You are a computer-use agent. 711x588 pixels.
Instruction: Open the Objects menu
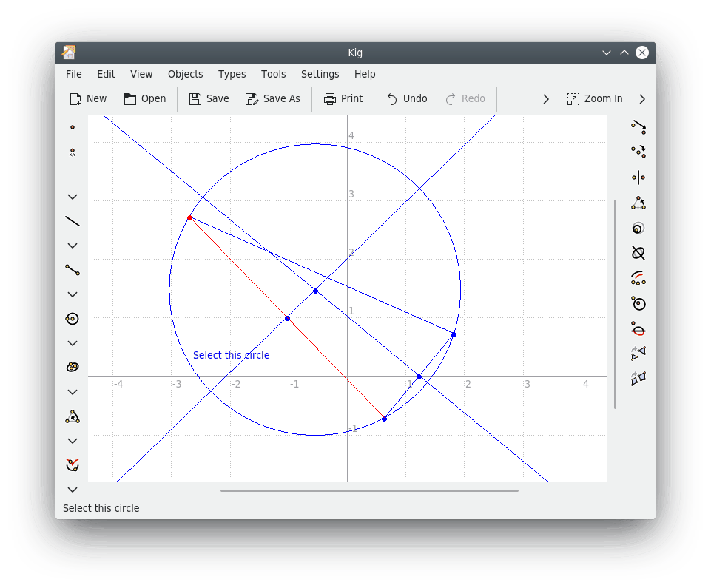click(x=186, y=74)
